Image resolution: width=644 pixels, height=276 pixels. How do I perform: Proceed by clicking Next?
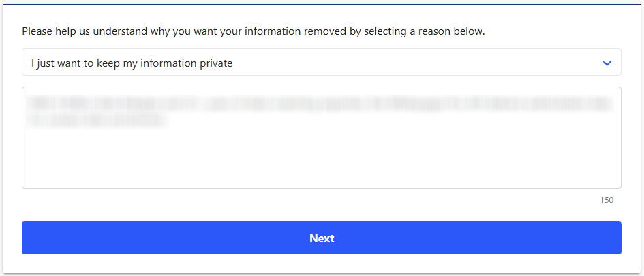click(321, 238)
